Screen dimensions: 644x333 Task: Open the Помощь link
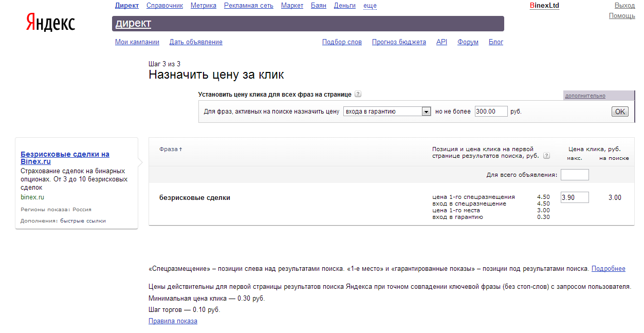[622, 16]
